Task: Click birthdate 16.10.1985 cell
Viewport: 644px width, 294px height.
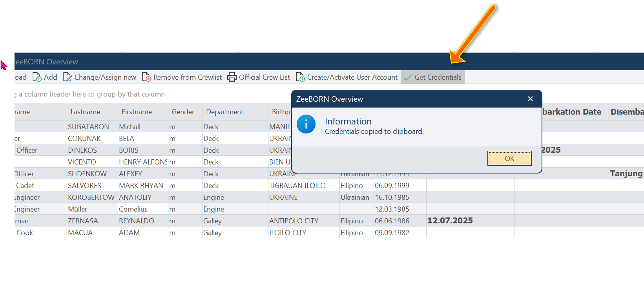Action: [x=400, y=197]
